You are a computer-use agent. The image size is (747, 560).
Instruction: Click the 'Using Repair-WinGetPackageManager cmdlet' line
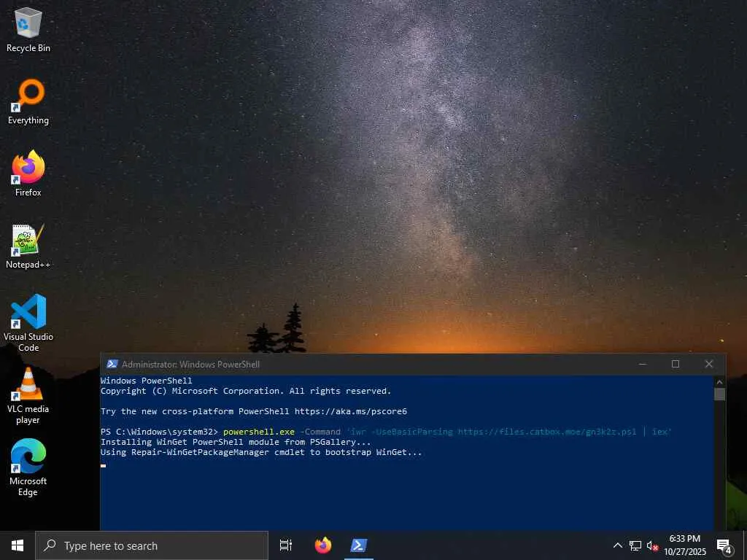tap(261, 452)
